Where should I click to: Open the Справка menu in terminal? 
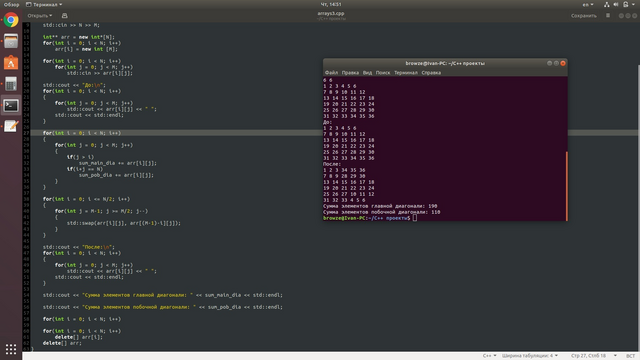click(431, 73)
